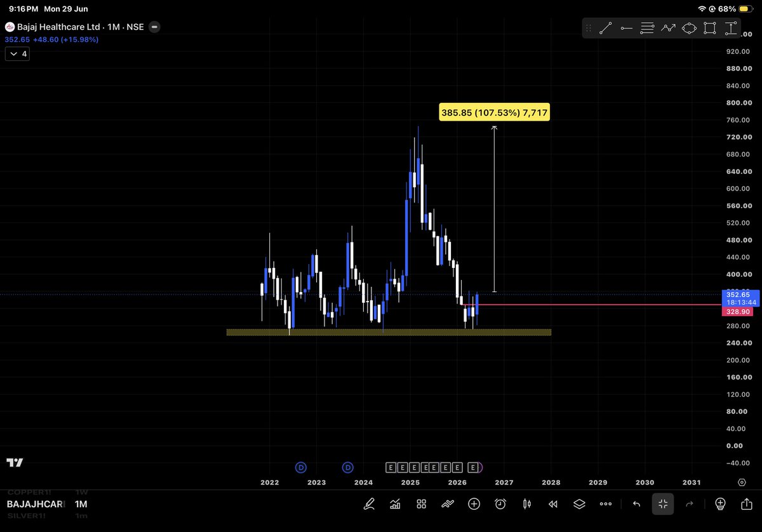Change the candlestick chart type
762x532 pixels.
click(x=526, y=504)
